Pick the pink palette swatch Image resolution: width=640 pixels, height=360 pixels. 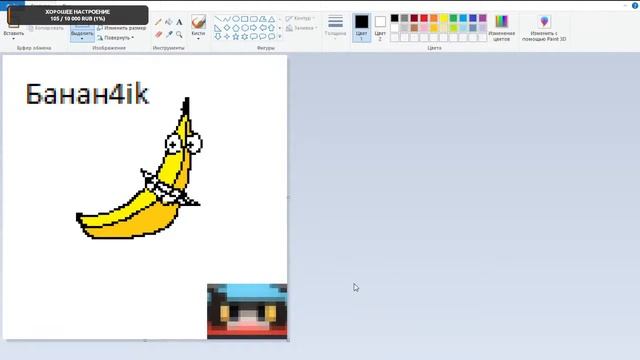pos(424,28)
